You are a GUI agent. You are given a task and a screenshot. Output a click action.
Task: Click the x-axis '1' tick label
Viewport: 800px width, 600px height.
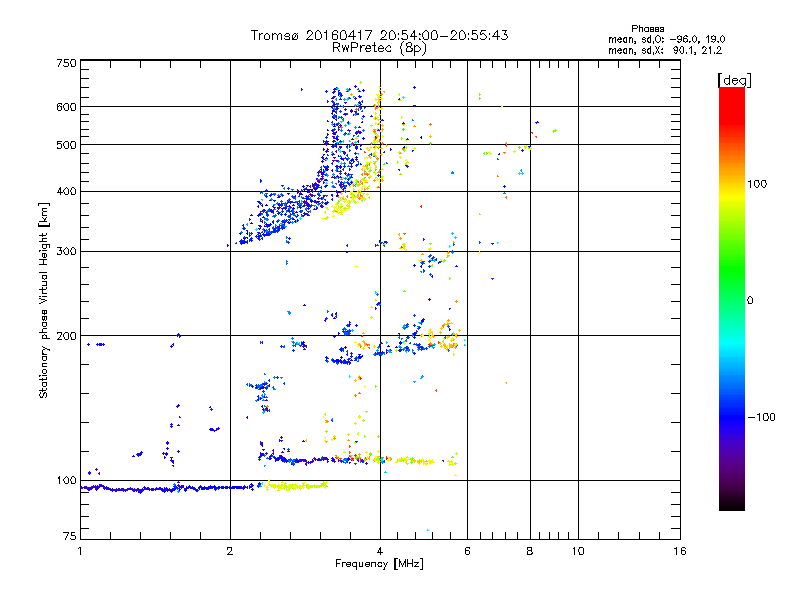(x=80, y=551)
